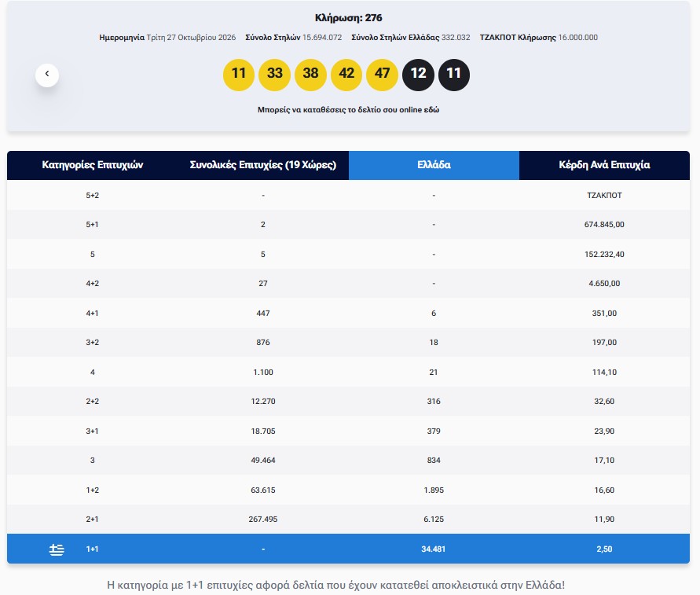700x595 pixels.
Task: Click Greece wins value 379
Action: coord(434,431)
